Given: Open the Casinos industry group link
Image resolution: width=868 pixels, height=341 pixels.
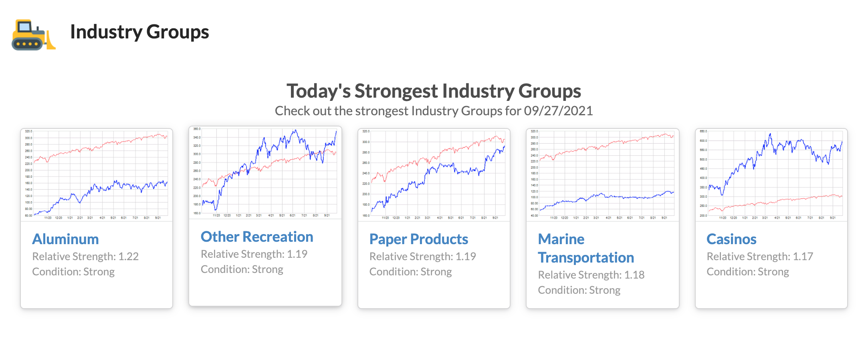Looking at the screenshot, I should tap(731, 239).
